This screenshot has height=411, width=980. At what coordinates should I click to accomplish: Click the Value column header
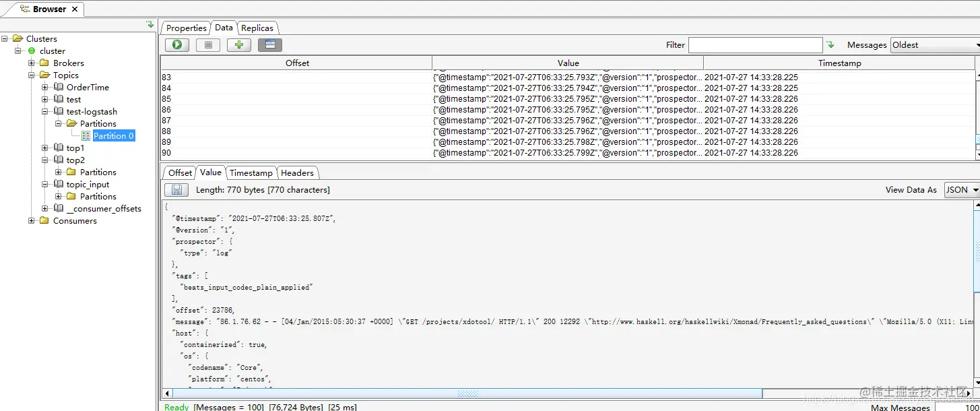click(x=568, y=63)
